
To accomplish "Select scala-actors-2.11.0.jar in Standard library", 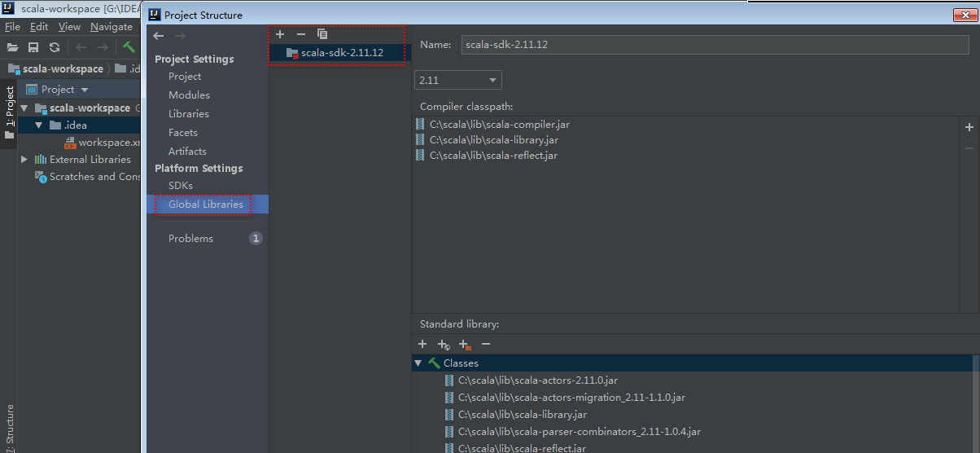I will tap(538, 380).
